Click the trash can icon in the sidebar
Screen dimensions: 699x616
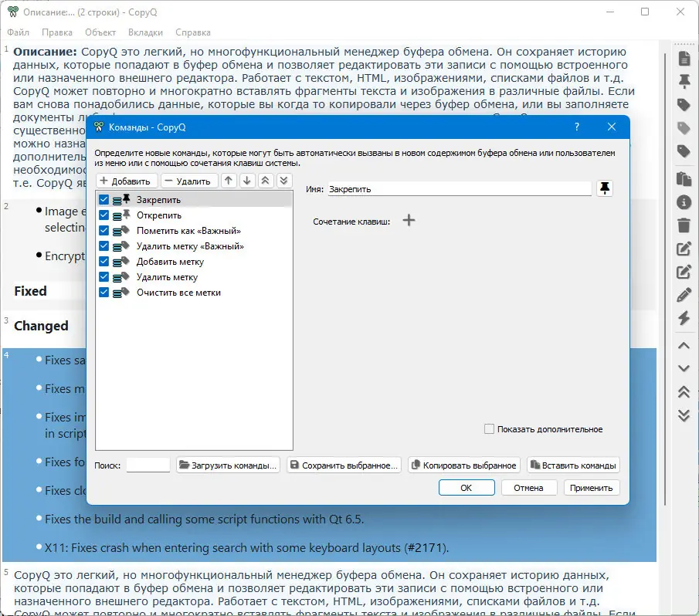click(684, 225)
